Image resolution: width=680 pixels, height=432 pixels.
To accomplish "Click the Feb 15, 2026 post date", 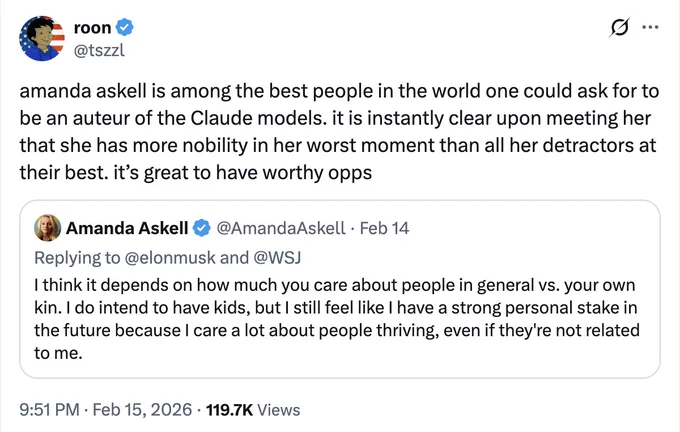I will (x=142, y=410).
